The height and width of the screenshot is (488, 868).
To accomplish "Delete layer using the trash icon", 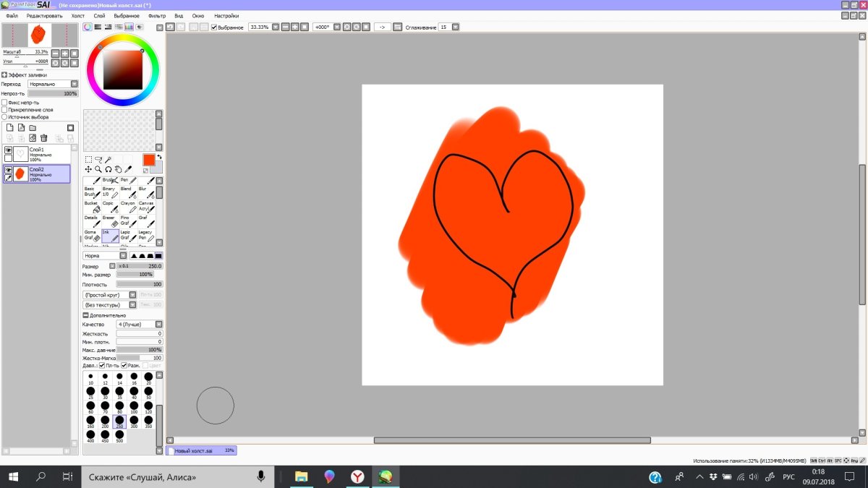I will [x=44, y=138].
